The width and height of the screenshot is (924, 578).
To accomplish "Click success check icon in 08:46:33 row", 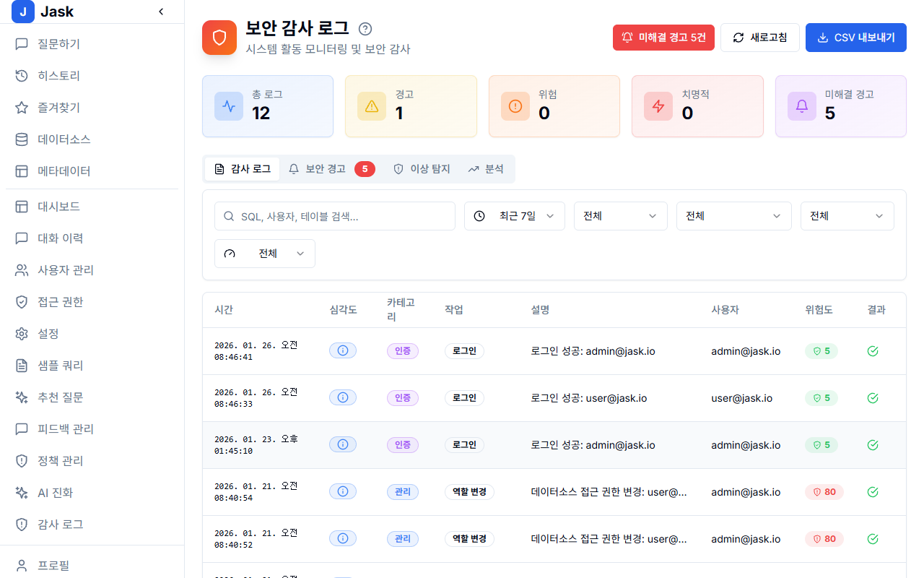I will [873, 398].
